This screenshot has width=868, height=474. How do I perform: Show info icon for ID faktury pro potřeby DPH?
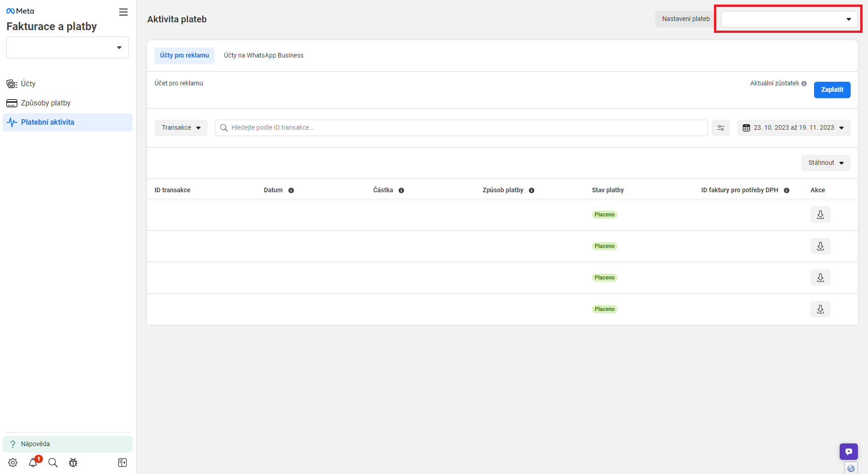(x=787, y=190)
